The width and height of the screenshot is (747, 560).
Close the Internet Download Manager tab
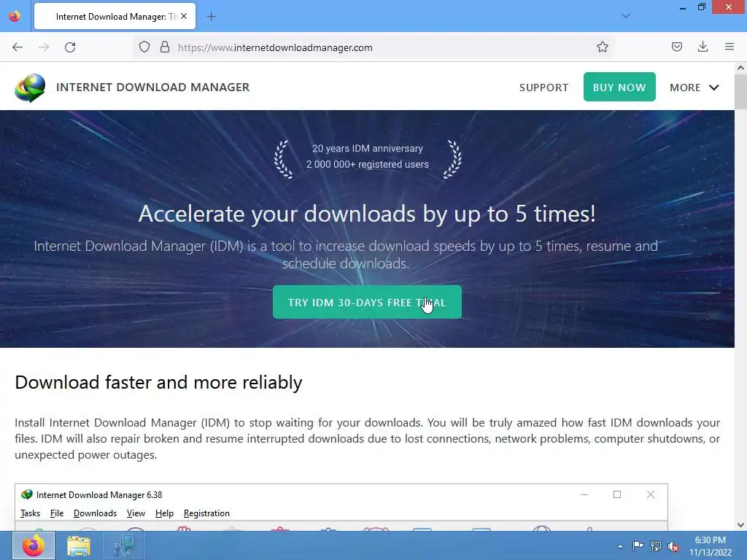click(184, 16)
